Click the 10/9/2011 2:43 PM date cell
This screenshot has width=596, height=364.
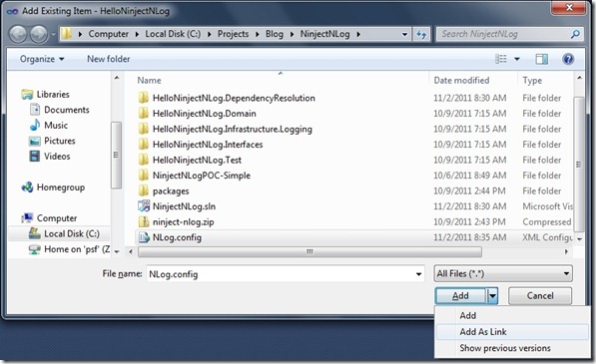click(x=469, y=221)
